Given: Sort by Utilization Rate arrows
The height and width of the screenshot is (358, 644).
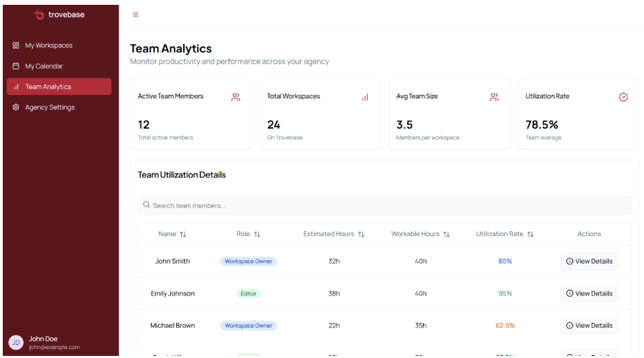Looking at the screenshot, I should pos(530,234).
